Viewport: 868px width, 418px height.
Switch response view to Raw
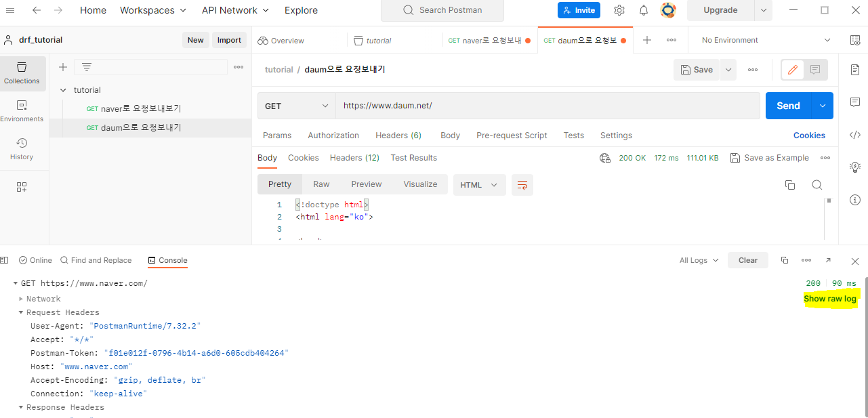321,184
